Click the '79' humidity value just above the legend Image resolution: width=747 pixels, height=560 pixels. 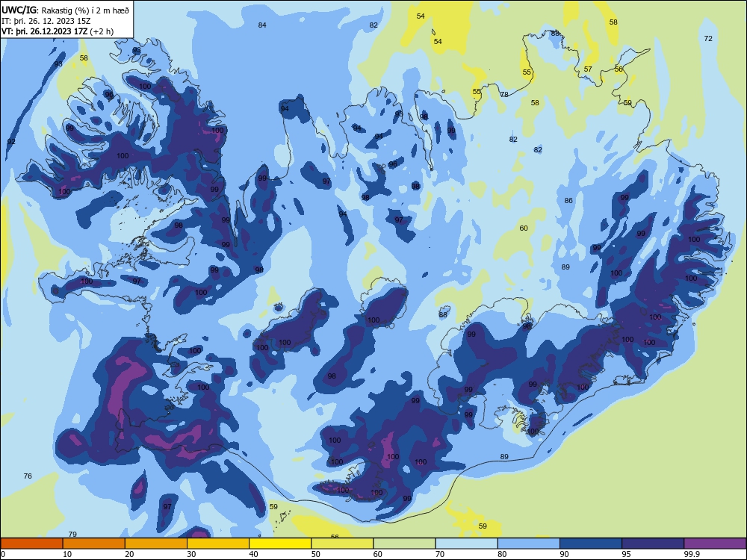pyautogui.click(x=72, y=535)
